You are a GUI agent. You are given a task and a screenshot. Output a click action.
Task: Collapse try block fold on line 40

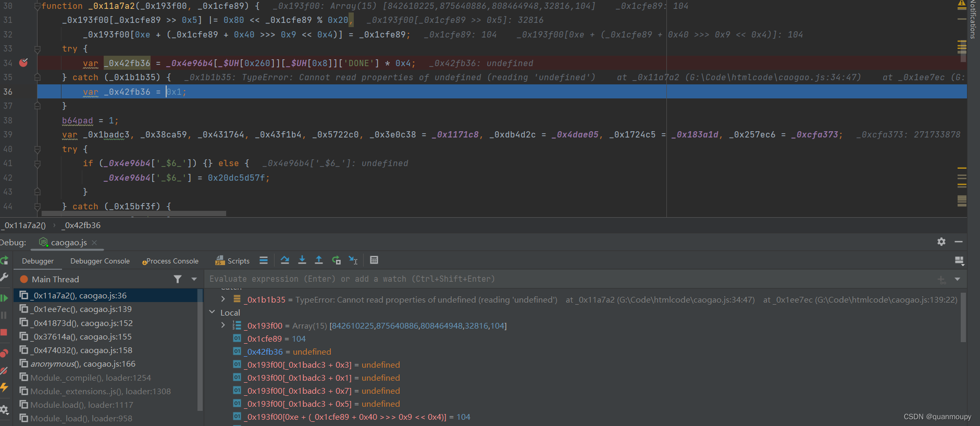(x=38, y=149)
